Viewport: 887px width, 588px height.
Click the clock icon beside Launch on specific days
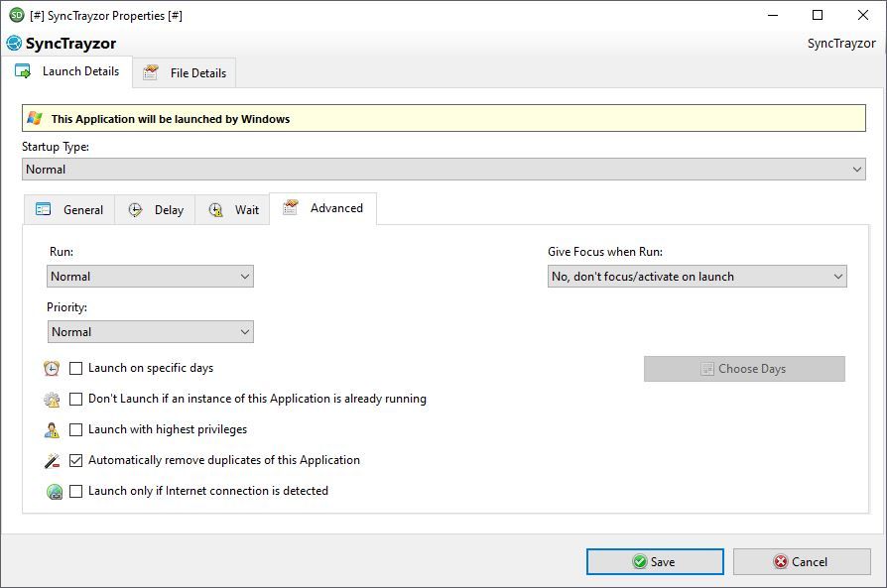click(x=54, y=368)
